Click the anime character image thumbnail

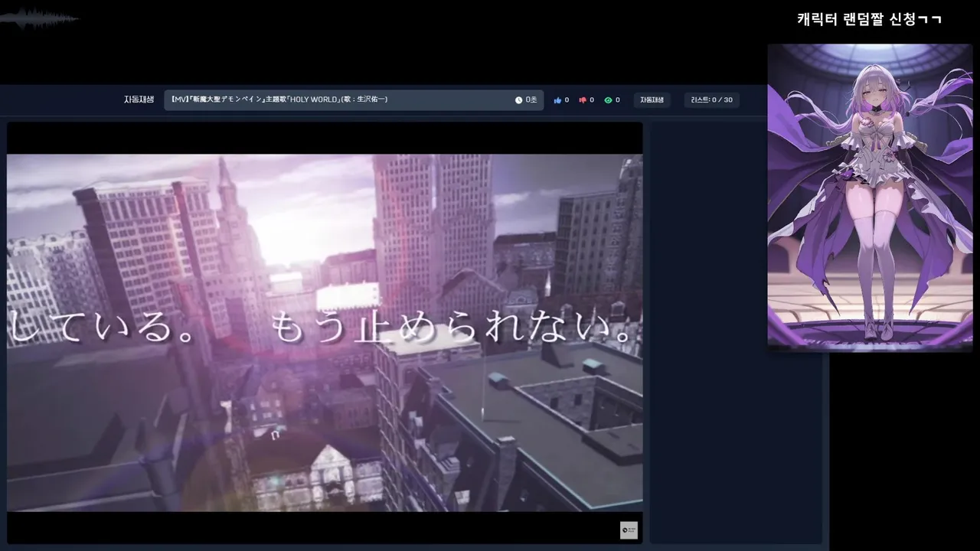tap(870, 197)
